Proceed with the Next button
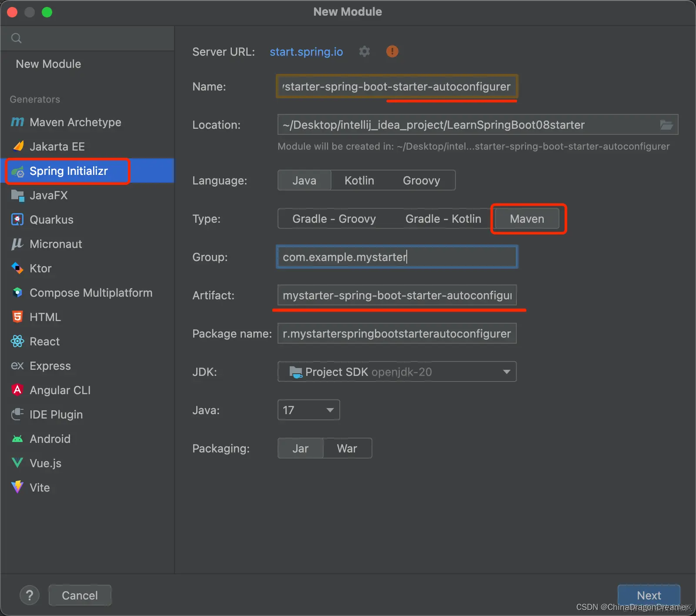Screen dimensions: 696x616 (649, 595)
